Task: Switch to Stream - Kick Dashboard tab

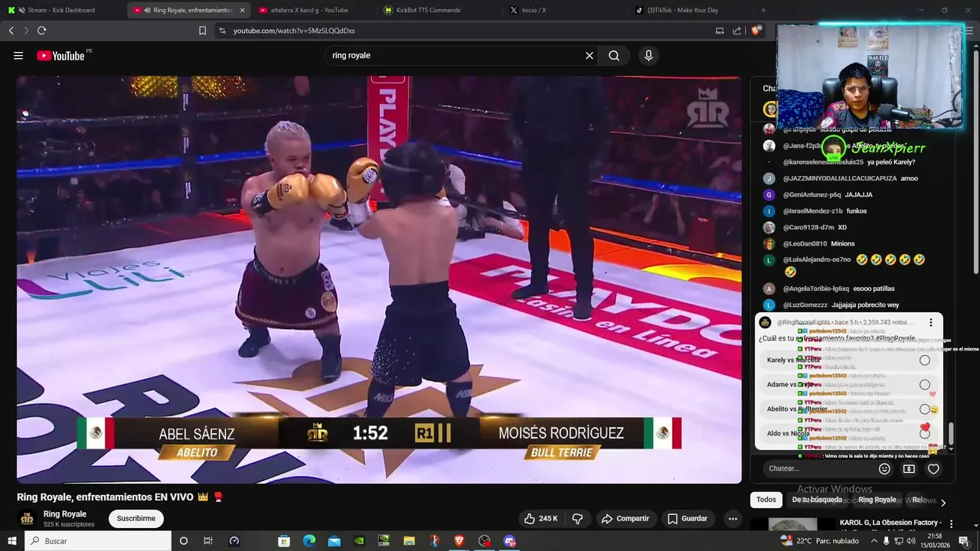Action: (61, 10)
